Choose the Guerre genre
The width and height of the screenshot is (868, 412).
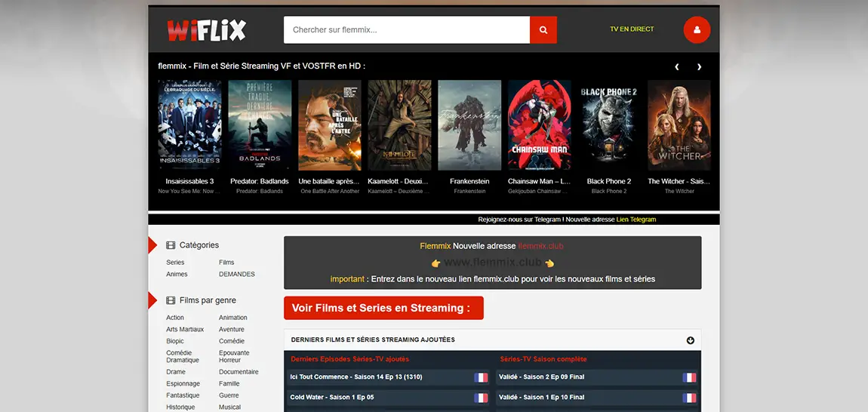[229, 395]
